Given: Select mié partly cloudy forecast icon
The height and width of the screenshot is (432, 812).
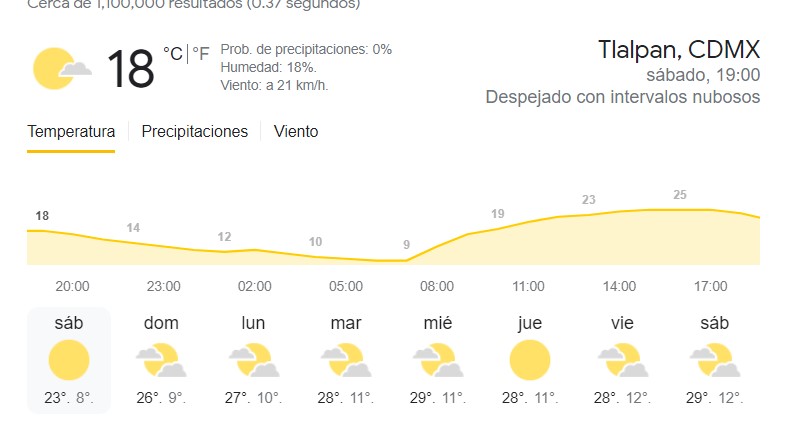Looking at the screenshot, I should click(x=438, y=360).
